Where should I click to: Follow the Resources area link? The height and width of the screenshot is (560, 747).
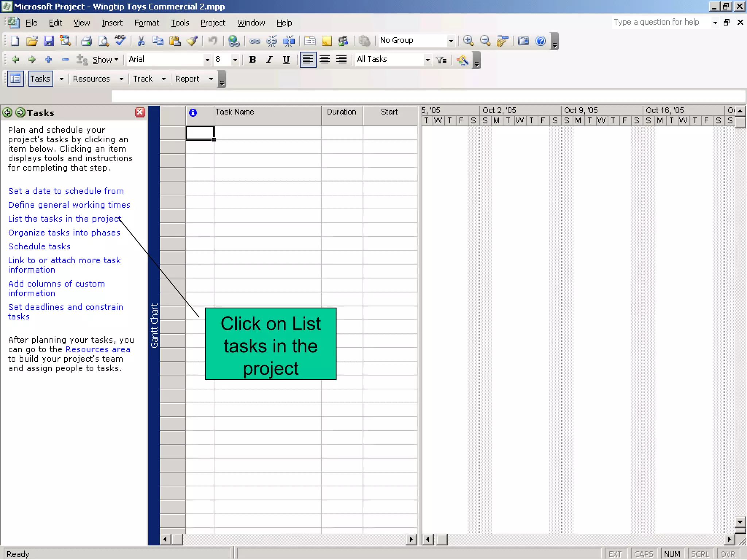point(98,349)
